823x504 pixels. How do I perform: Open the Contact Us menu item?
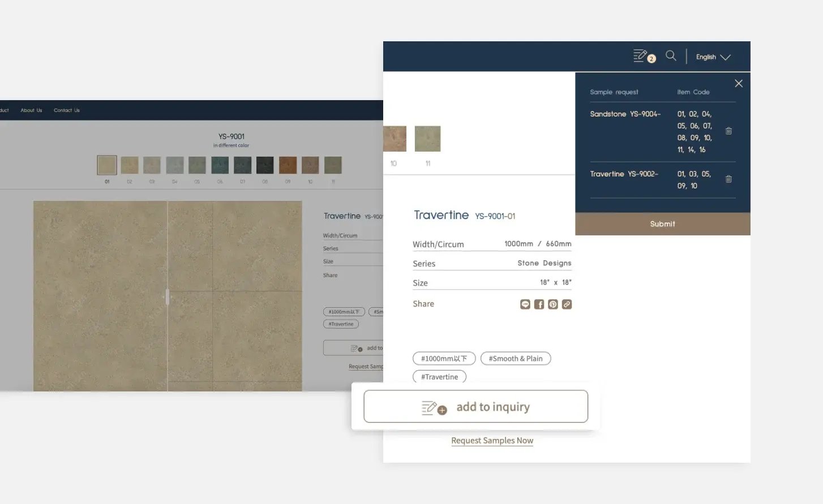[x=67, y=110]
